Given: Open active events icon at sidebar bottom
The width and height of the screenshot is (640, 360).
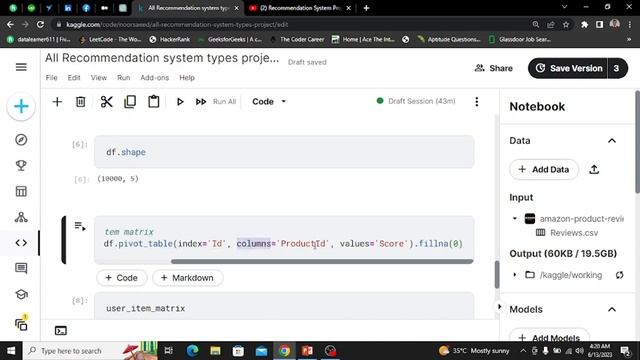Looking at the screenshot, I should (x=21, y=324).
